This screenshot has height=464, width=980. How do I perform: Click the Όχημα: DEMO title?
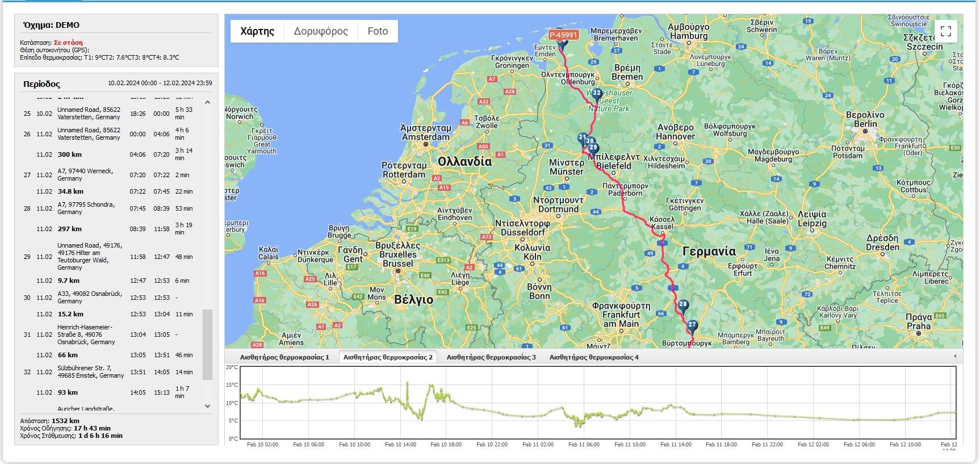pos(51,25)
